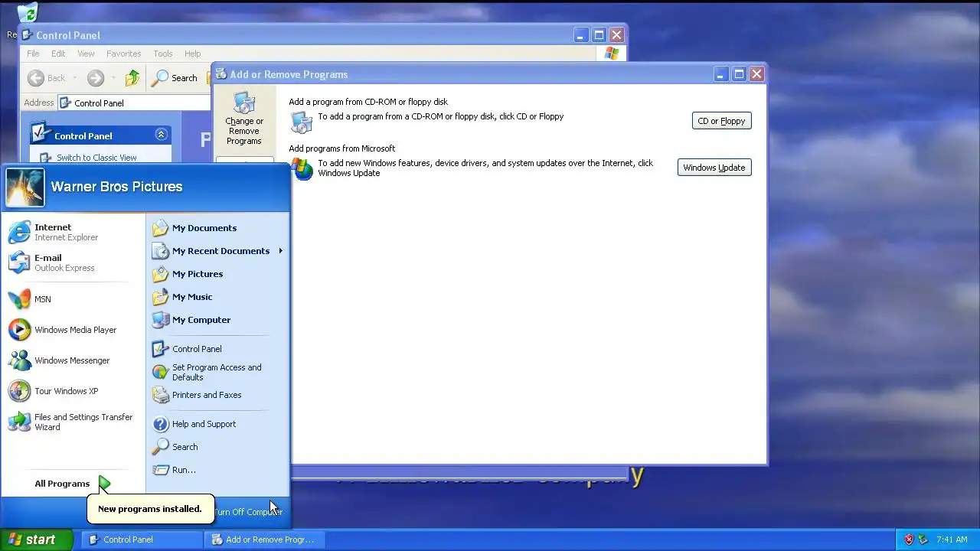Click the Windows Update button

pos(714,168)
